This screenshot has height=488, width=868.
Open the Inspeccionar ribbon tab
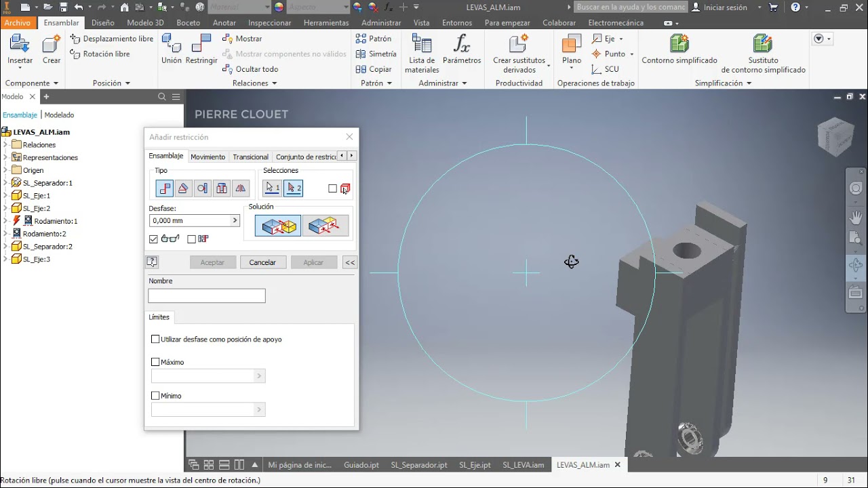[269, 22]
